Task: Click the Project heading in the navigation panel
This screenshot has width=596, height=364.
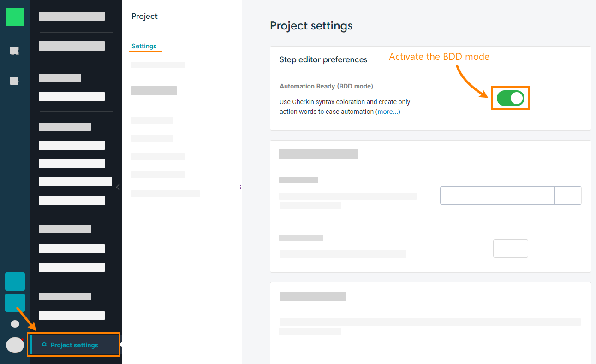Action: click(144, 16)
